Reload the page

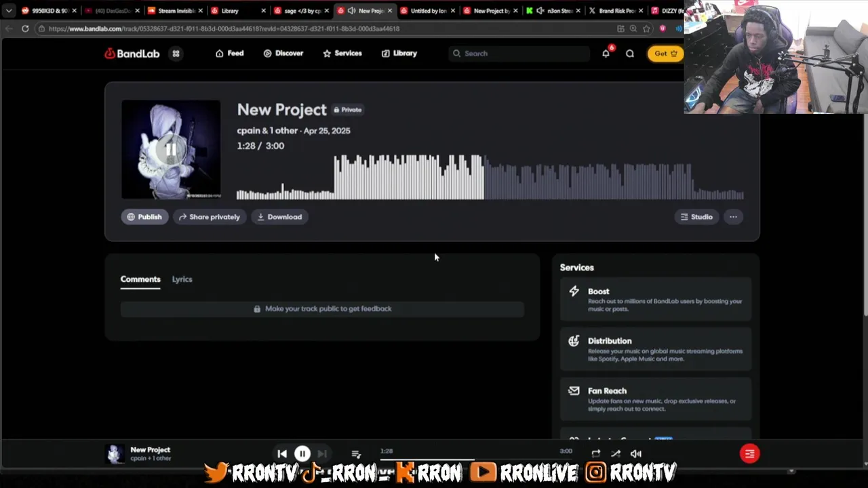(x=25, y=28)
